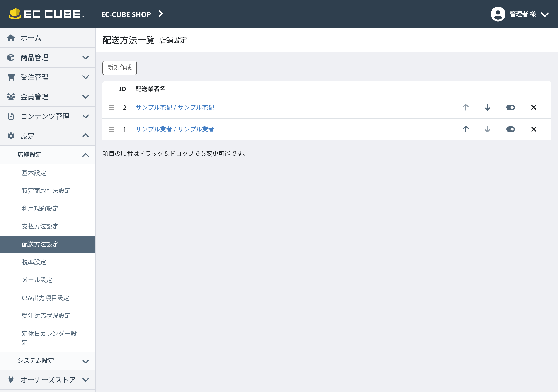Click ID cell 1 in the table
This screenshot has height=392, width=558.
pyautogui.click(x=124, y=129)
